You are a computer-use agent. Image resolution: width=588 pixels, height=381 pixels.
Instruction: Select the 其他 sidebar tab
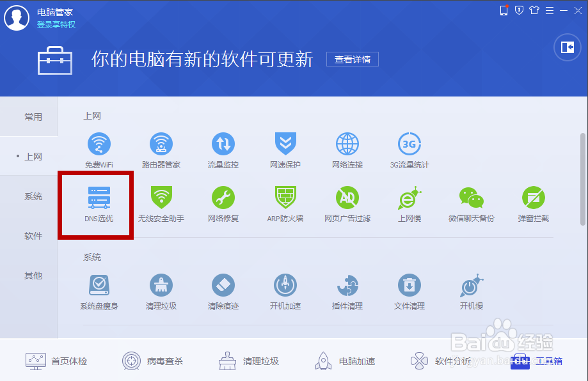coord(29,276)
